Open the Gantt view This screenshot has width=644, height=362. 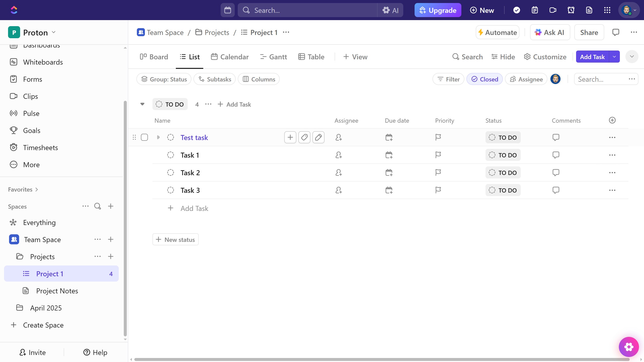pyautogui.click(x=273, y=57)
